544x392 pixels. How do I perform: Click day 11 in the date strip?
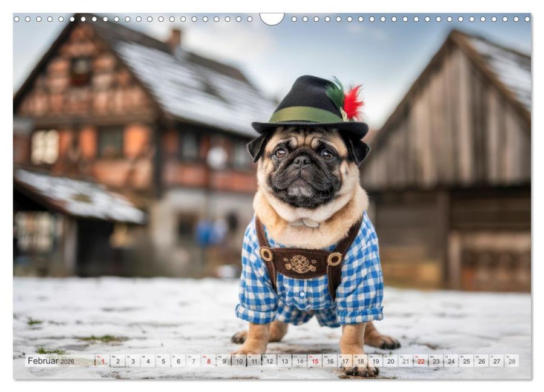(x=254, y=361)
